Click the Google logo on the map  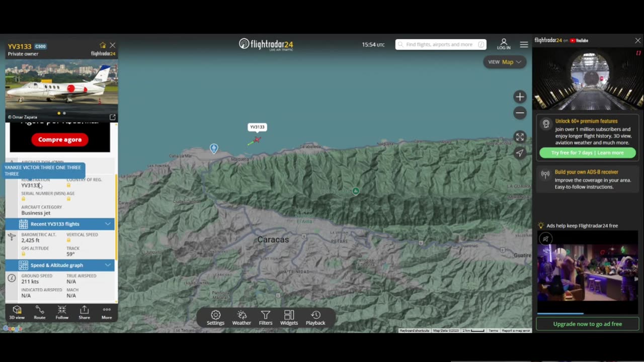tap(13, 328)
